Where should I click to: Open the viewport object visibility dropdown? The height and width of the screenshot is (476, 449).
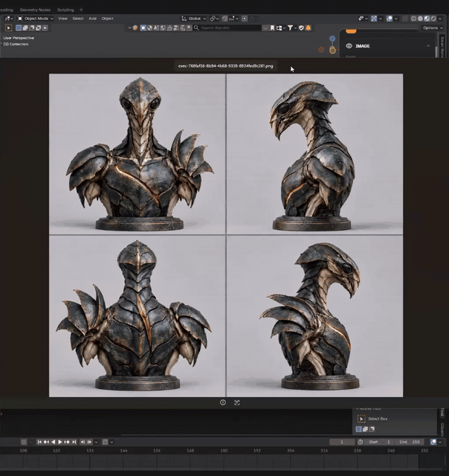[x=363, y=19]
